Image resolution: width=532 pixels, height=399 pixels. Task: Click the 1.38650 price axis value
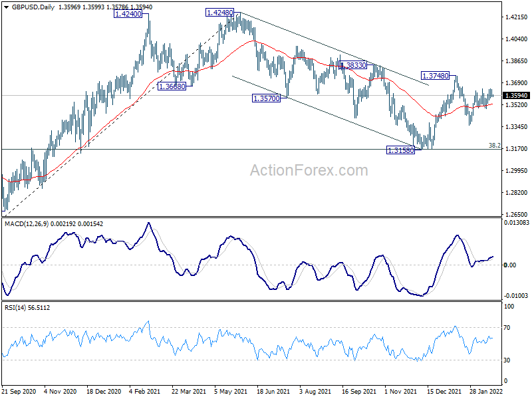(x=517, y=61)
